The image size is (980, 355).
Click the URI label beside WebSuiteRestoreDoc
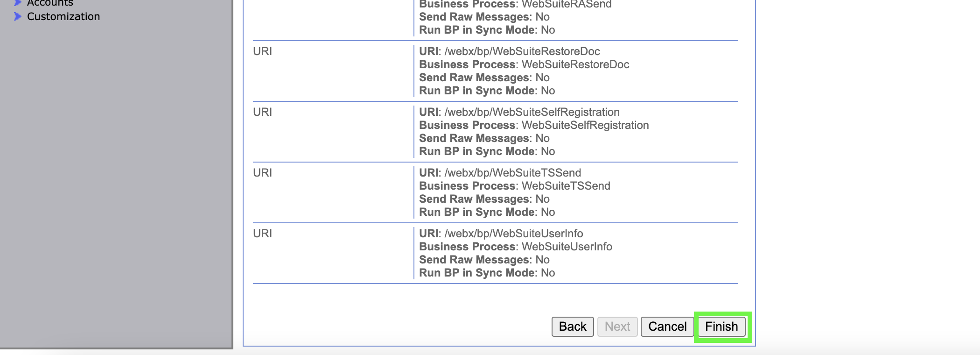point(262,51)
